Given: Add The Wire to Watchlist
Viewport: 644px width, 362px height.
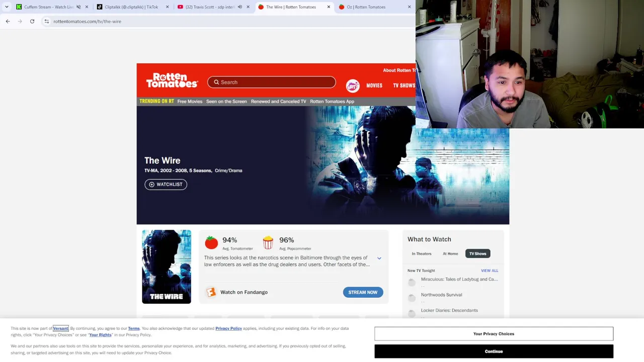Looking at the screenshot, I should [166, 185].
